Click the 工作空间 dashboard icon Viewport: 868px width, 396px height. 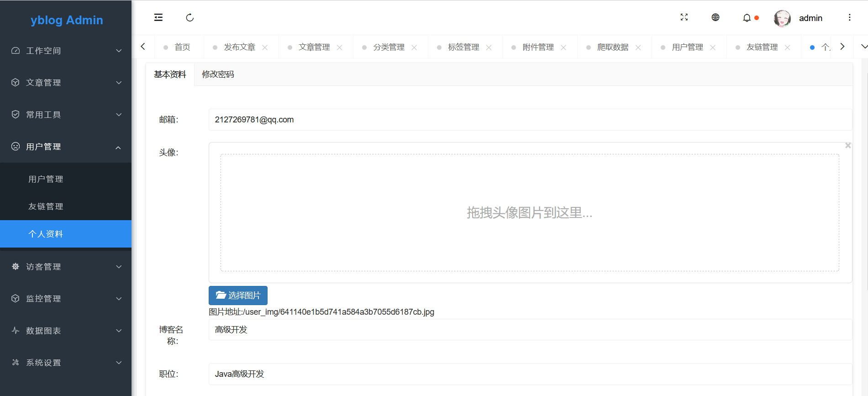pyautogui.click(x=16, y=51)
